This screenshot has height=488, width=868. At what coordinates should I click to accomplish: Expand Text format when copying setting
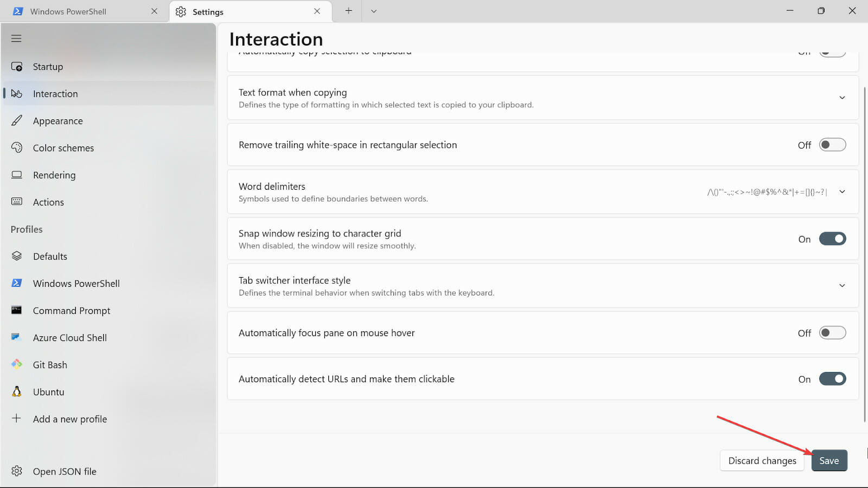[x=842, y=98]
